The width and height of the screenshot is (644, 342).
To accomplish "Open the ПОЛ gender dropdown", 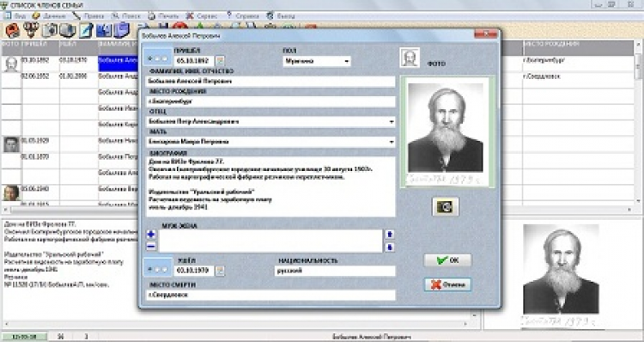I will (x=317, y=61).
